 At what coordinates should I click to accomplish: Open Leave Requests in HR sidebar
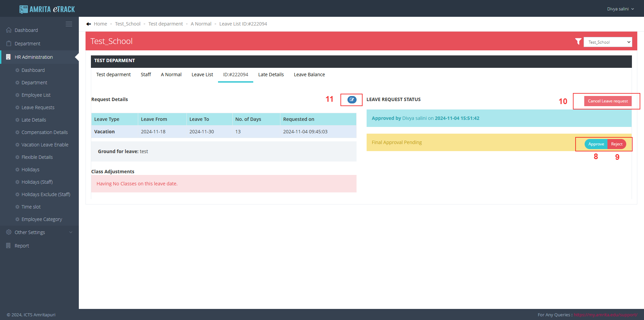38,107
